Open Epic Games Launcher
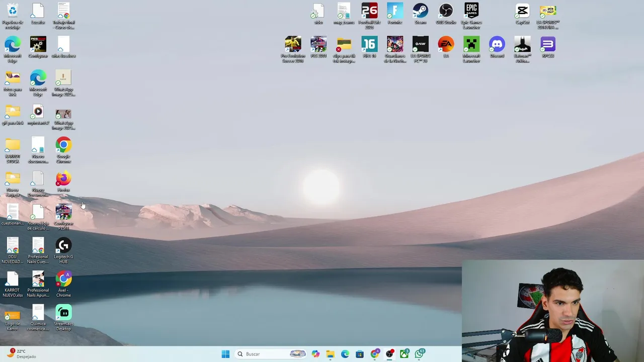The width and height of the screenshot is (644, 362). [x=471, y=16]
